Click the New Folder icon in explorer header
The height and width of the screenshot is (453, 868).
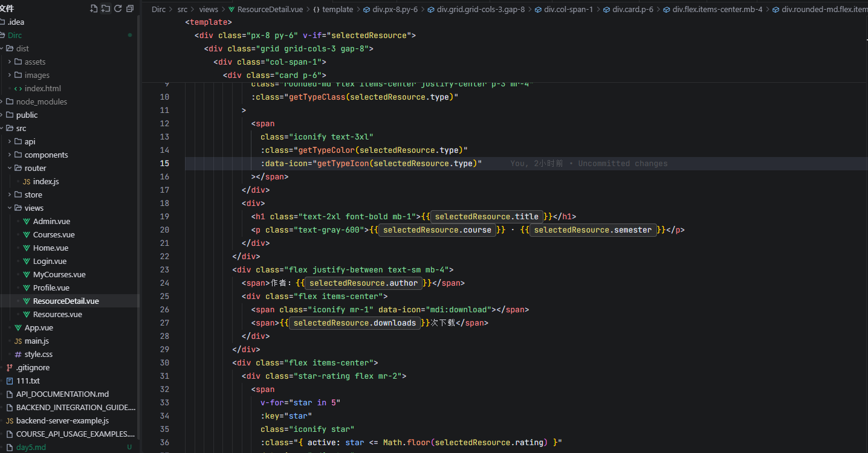(106, 8)
